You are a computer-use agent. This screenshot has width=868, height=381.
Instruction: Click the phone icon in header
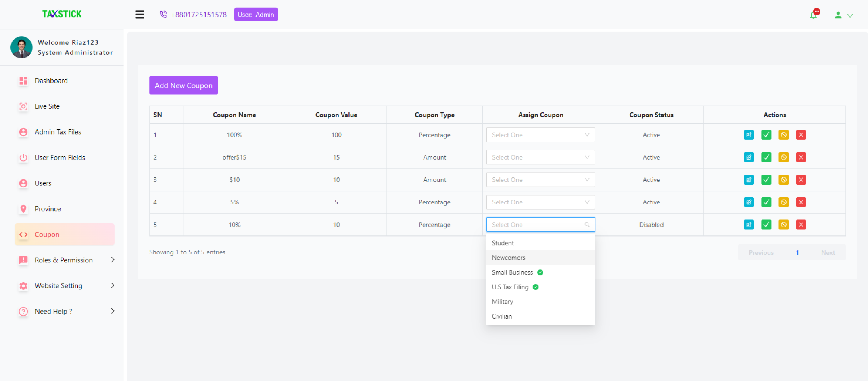[163, 15]
